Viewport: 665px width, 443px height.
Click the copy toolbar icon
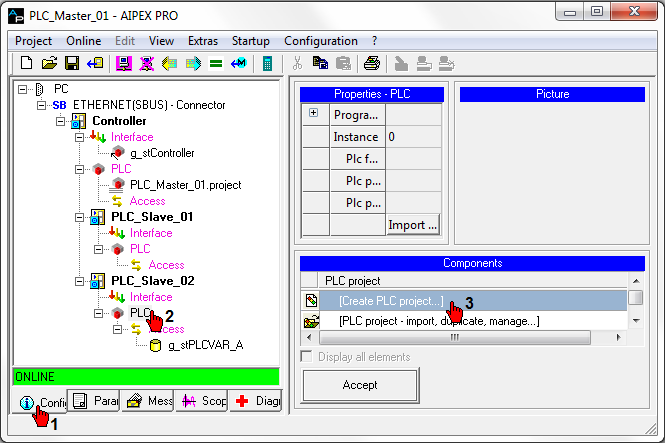320,64
